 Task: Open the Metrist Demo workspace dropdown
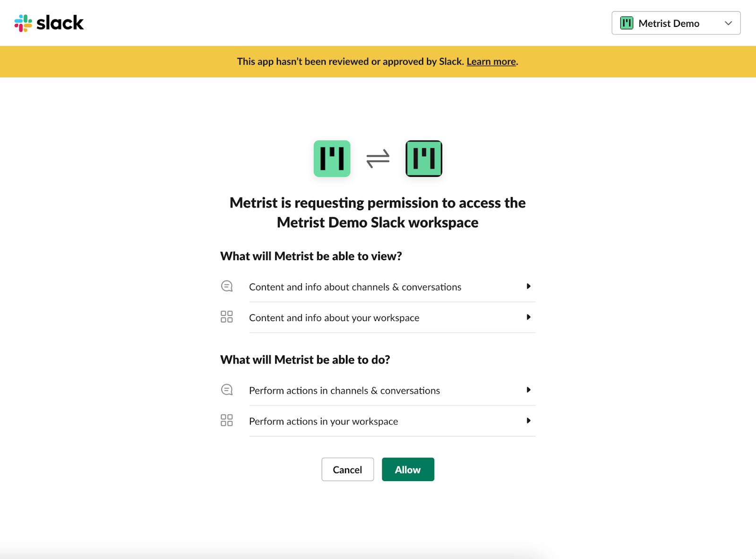click(676, 23)
